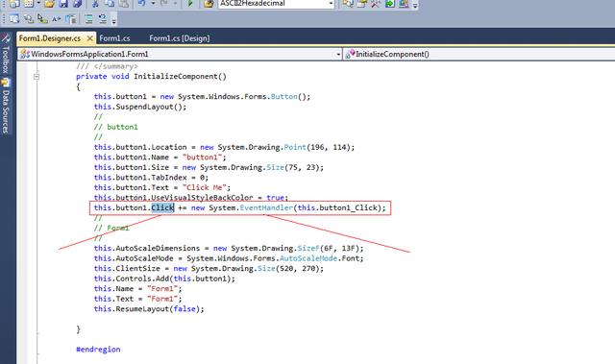Click the Toolbox wrench-and-hammer toolbar icon
615x364 pixels.
click(376, 4)
